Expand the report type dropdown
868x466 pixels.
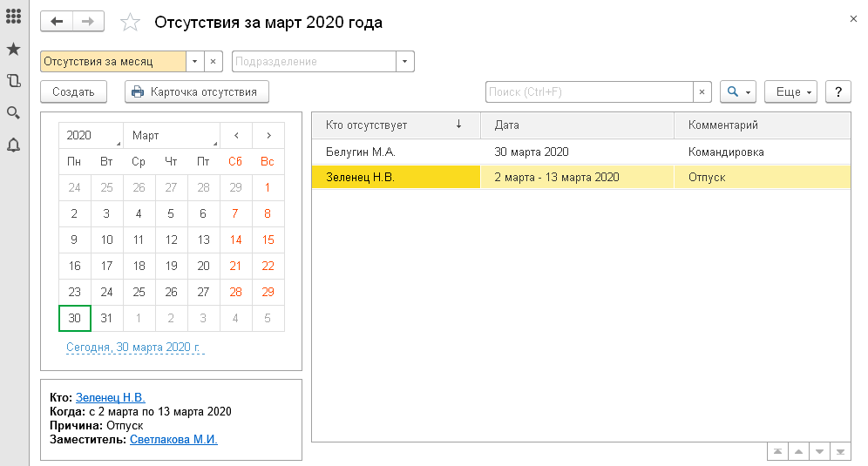click(x=195, y=62)
